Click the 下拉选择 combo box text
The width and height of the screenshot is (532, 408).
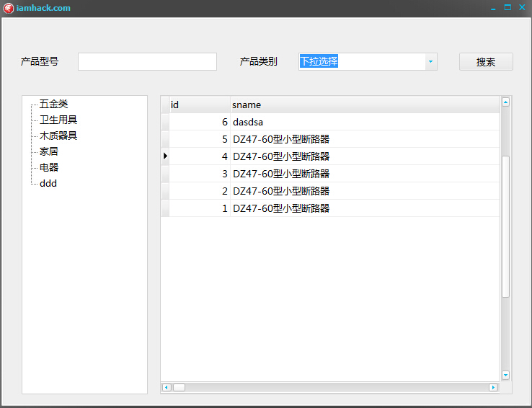coord(319,61)
